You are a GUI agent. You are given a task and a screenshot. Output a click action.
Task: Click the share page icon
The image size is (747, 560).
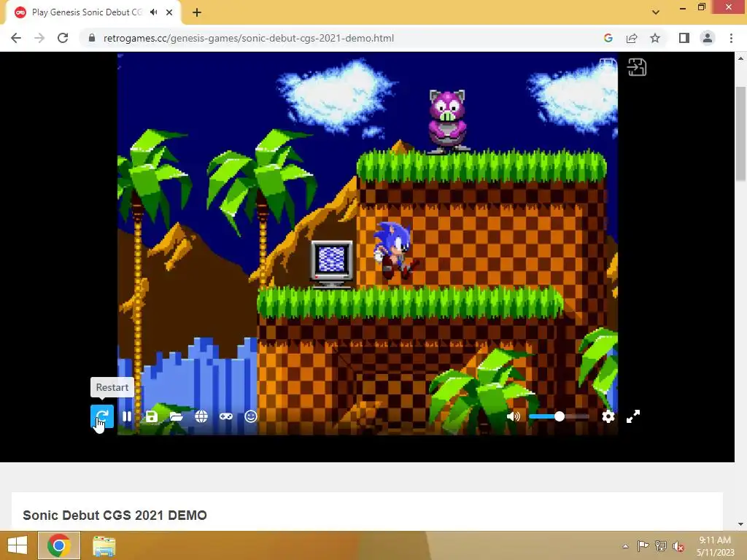(x=632, y=38)
